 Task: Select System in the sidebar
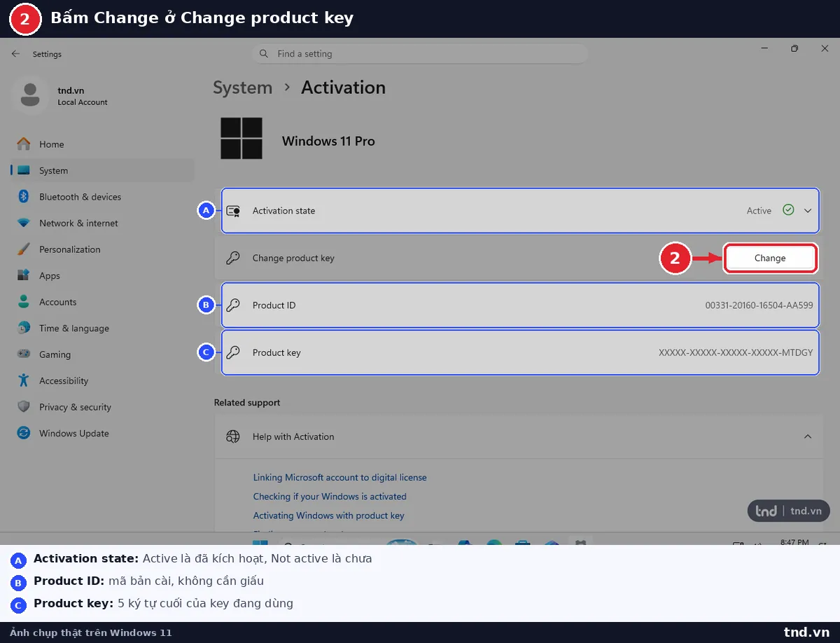[102, 170]
